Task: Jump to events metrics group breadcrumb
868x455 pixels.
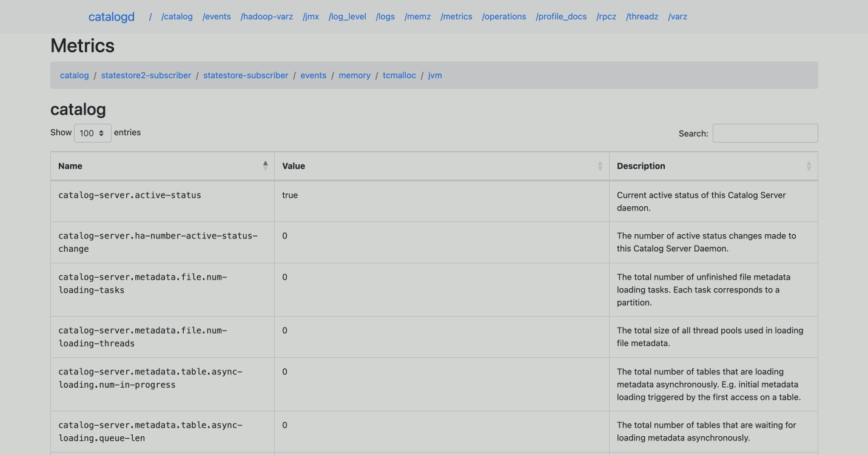Action: (314, 75)
